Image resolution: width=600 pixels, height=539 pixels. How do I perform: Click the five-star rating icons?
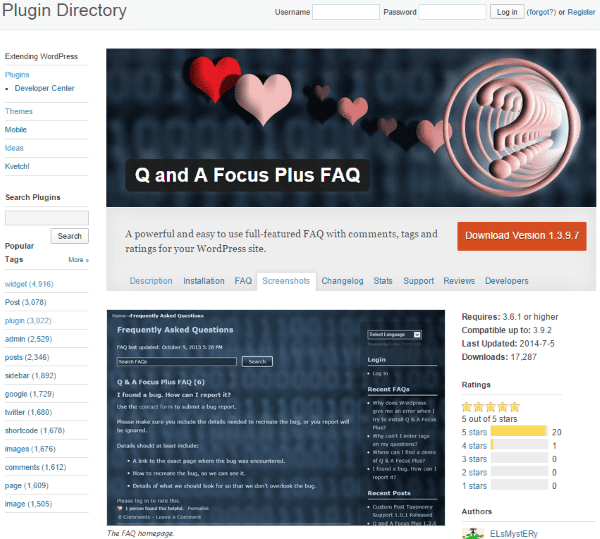[x=491, y=407]
